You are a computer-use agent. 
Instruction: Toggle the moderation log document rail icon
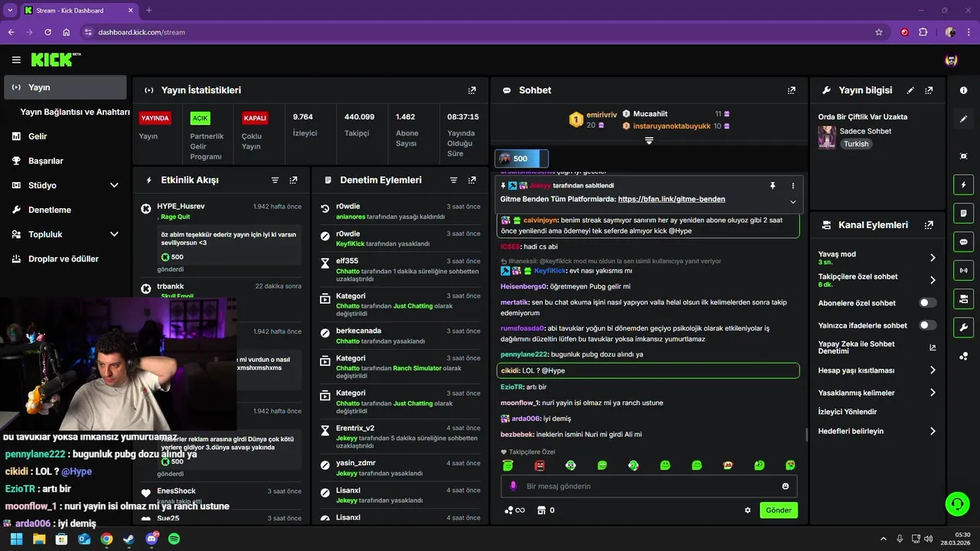click(x=963, y=213)
